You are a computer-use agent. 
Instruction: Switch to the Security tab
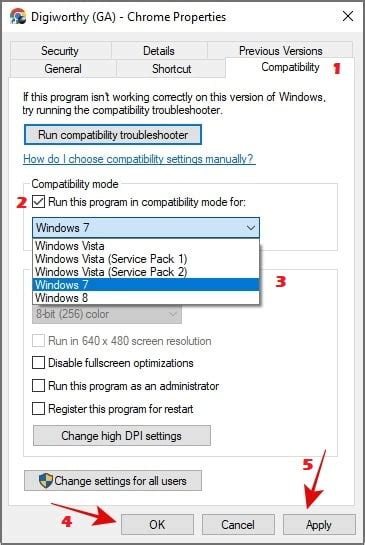[x=60, y=51]
